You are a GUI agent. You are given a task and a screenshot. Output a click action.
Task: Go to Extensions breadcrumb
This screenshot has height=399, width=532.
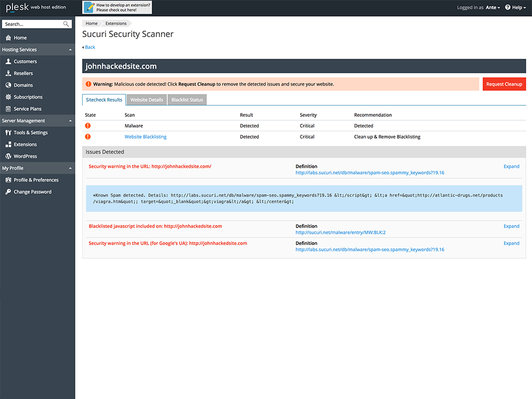pos(116,23)
